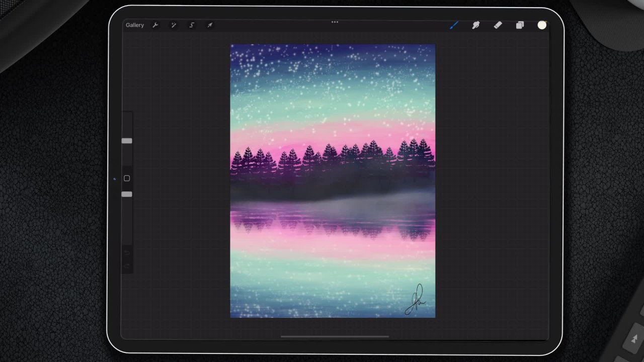Tap the square Modify button in sidebar
The height and width of the screenshot is (362, 644).
click(127, 178)
